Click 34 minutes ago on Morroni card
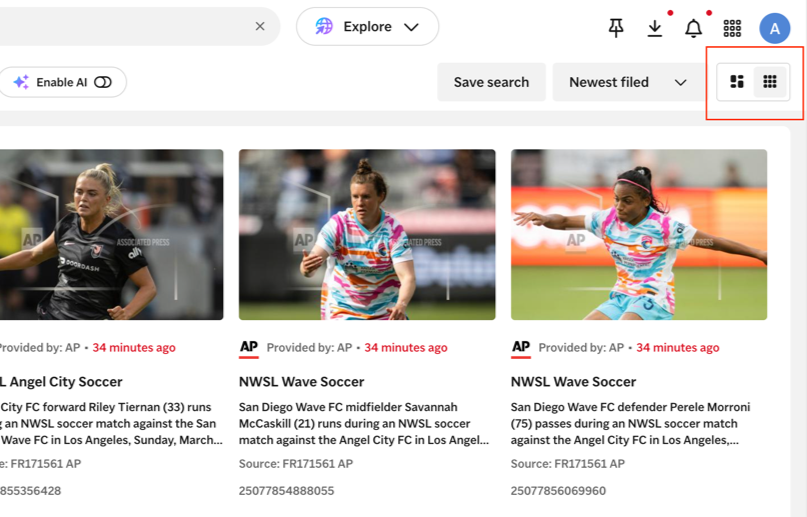807x517 pixels. (x=678, y=348)
